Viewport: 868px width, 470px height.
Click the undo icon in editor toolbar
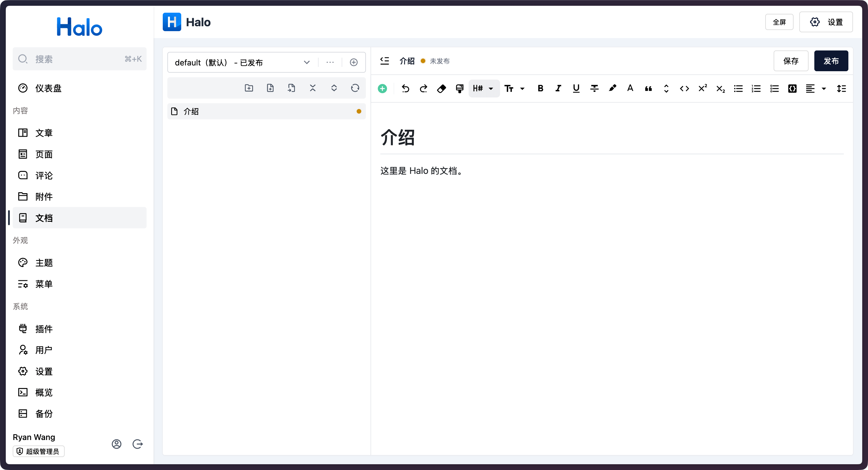(x=405, y=89)
